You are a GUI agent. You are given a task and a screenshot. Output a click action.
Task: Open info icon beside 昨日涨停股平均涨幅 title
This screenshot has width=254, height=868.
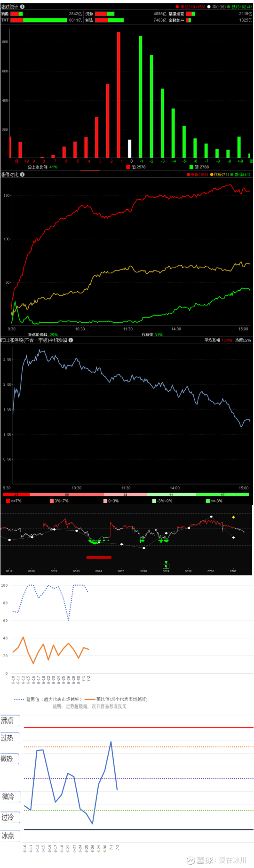coord(71,340)
